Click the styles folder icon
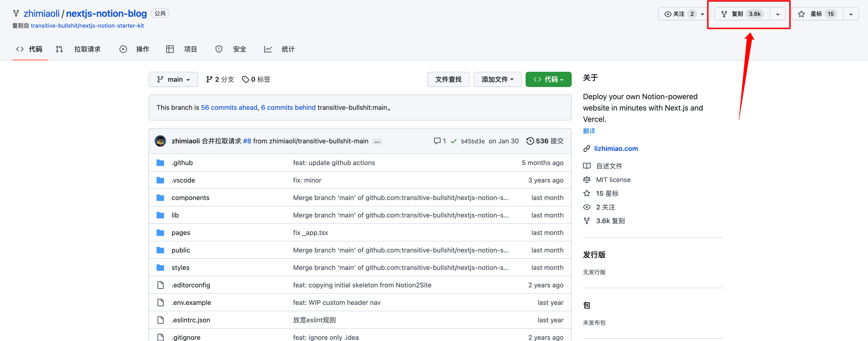The image size is (868, 341). point(160,268)
